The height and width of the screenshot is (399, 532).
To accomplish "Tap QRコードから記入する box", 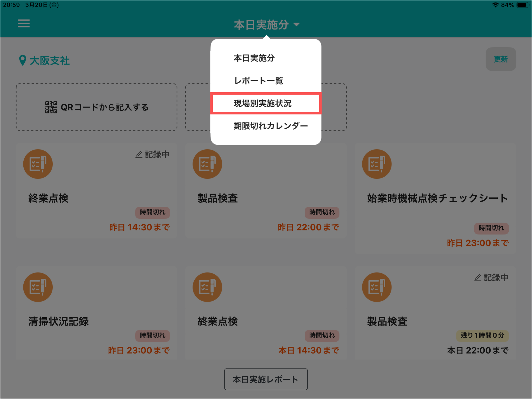I will [97, 107].
